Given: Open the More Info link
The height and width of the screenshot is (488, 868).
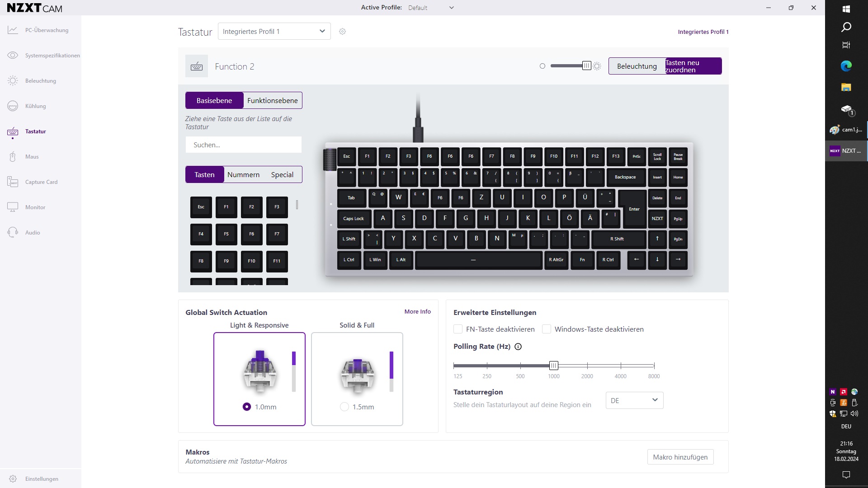Looking at the screenshot, I should click(x=417, y=311).
